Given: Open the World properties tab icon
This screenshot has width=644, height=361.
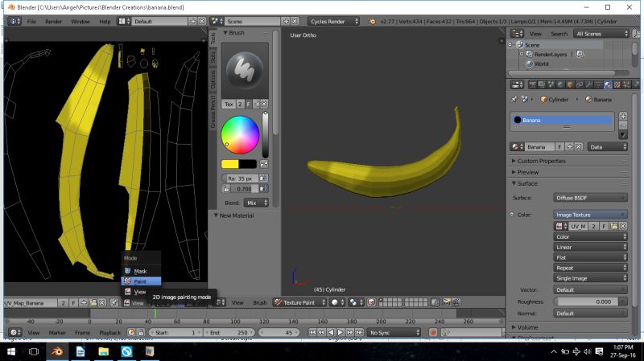Looking at the screenshot, I should (x=560, y=84).
